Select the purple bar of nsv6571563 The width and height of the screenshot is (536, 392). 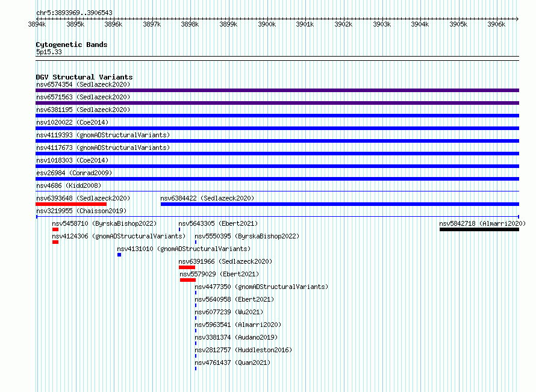pyautogui.click(x=277, y=103)
